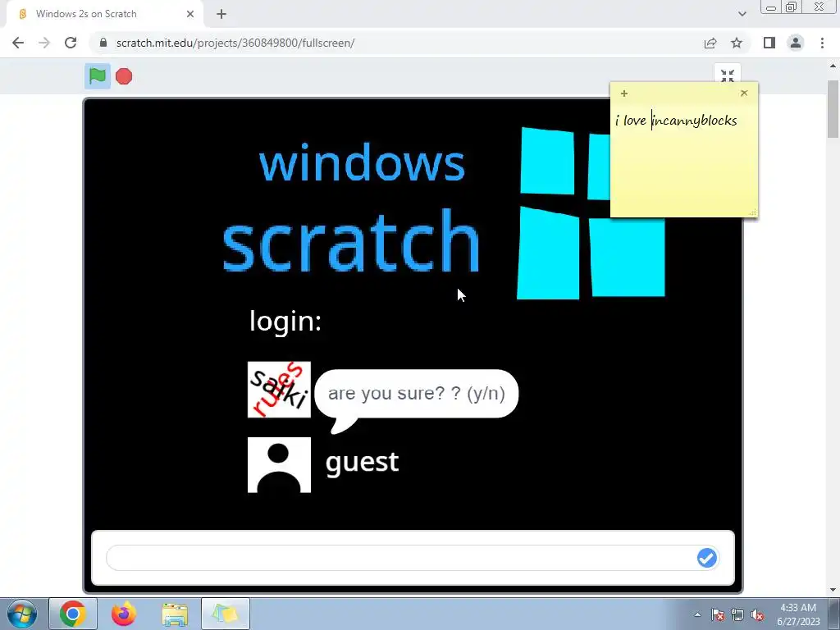Choose the guest login label
The height and width of the screenshot is (630, 840).
tap(362, 463)
